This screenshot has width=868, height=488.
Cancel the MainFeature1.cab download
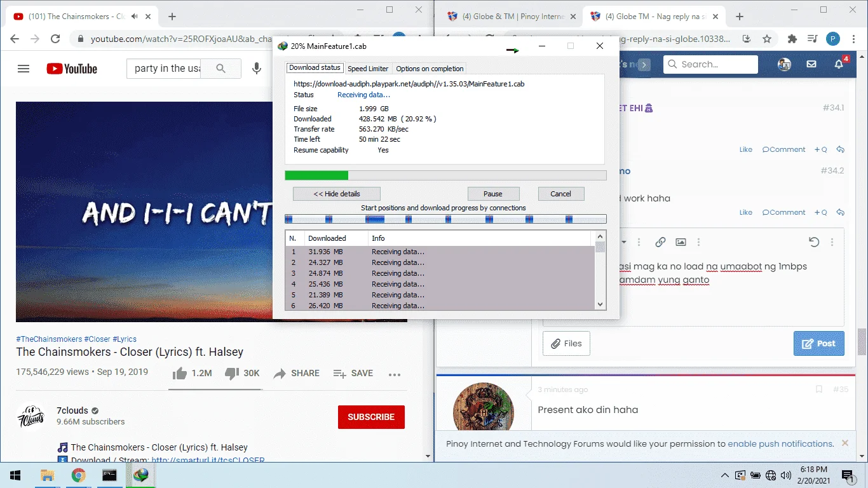click(x=560, y=194)
